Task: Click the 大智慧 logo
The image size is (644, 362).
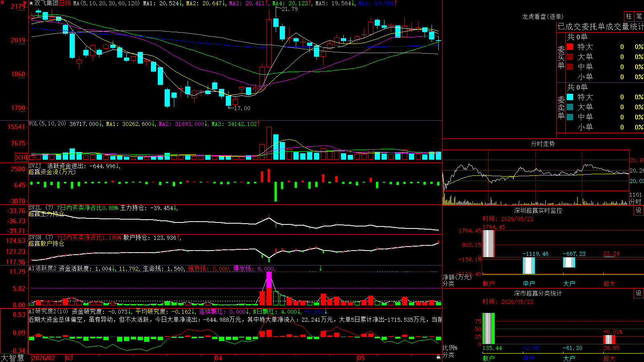Action: [x=12, y=358]
